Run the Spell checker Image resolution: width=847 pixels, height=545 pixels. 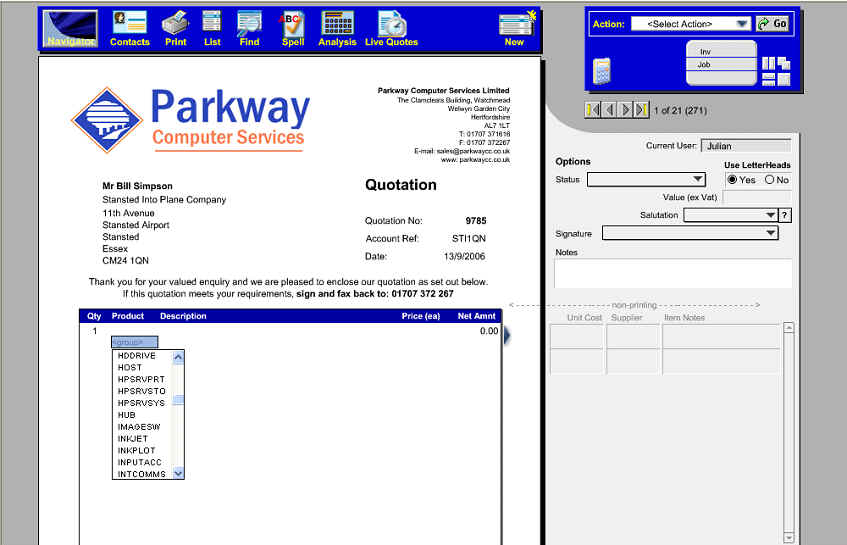293,29
